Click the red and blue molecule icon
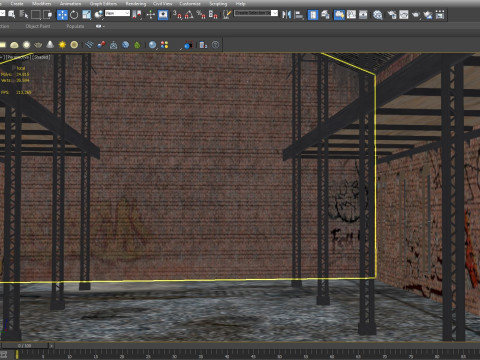The height and width of the screenshot is (360, 480). coord(101,45)
